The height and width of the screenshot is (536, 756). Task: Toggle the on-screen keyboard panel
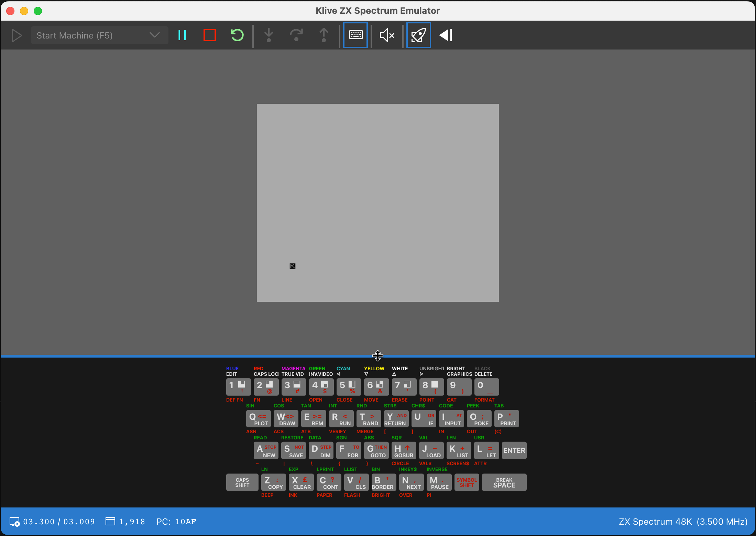click(355, 35)
